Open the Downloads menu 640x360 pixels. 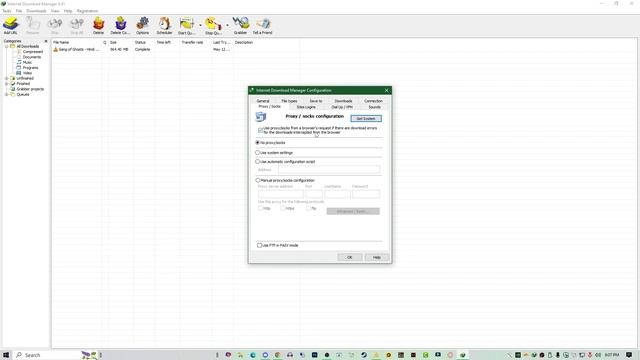[x=36, y=11]
